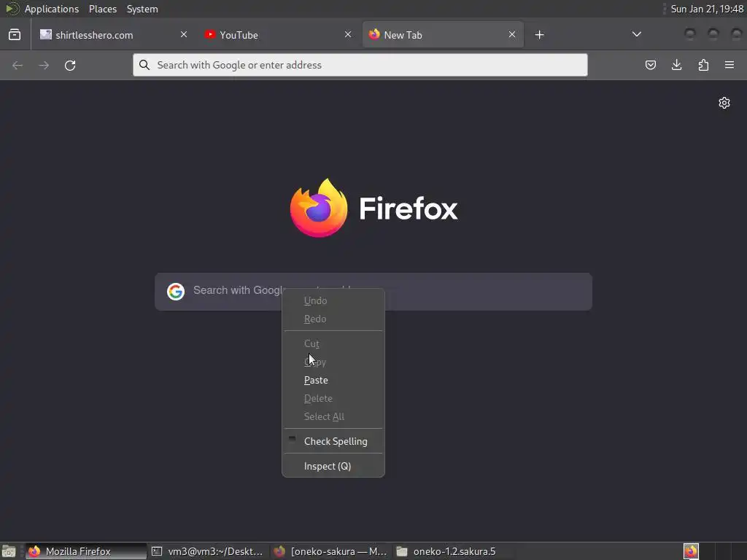Close the YouTube tab
This screenshot has height=560, width=747.
pos(348,35)
